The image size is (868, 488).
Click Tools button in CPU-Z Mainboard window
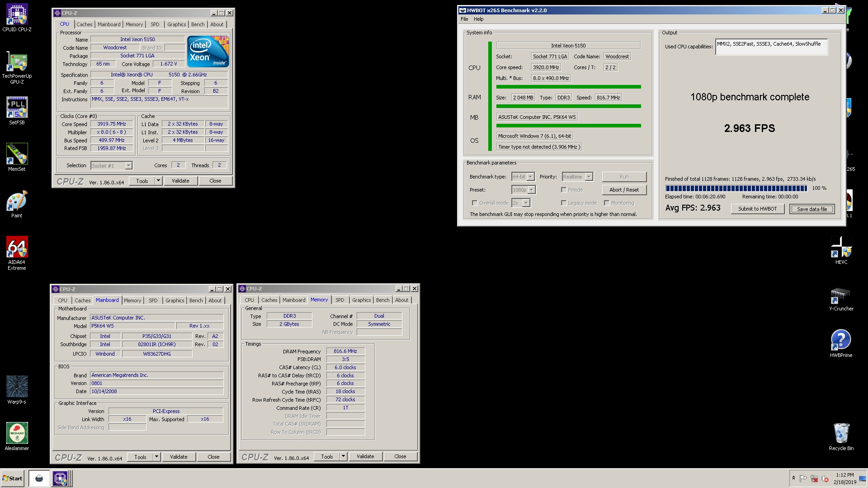pyautogui.click(x=140, y=457)
